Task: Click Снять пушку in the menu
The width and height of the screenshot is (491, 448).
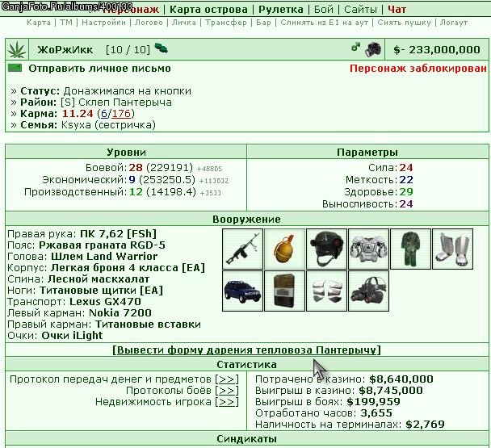Action: [x=405, y=23]
